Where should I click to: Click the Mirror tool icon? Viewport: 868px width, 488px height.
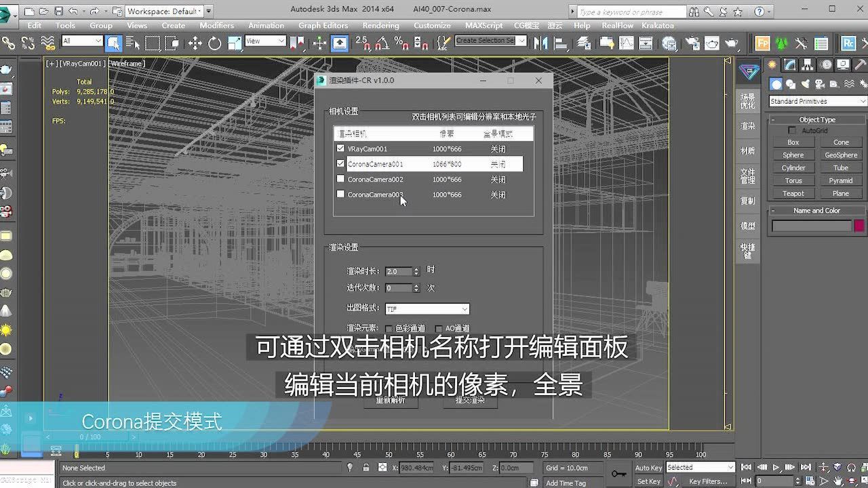pyautogui.click(x=540, y=43)
